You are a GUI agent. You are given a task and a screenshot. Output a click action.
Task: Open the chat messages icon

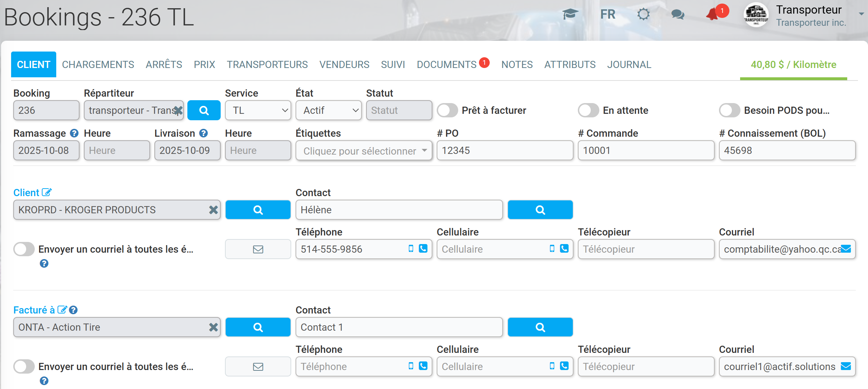point(677,14)
